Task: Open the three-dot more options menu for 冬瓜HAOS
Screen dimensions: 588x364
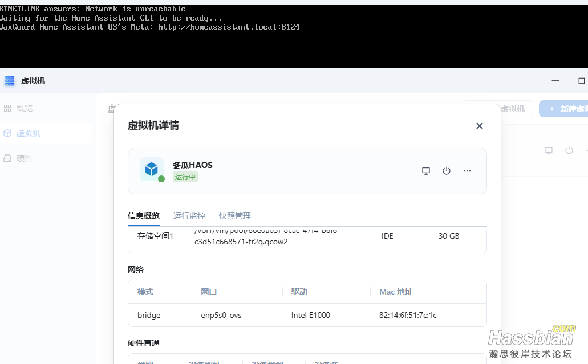Action: click(467, 171)
